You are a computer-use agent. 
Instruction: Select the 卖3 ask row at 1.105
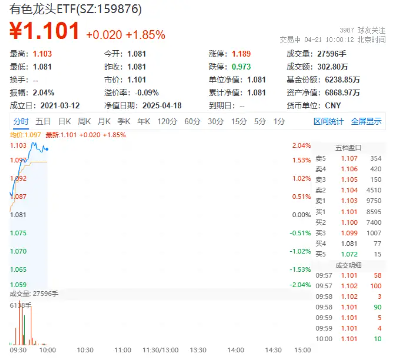click(349, 180)
